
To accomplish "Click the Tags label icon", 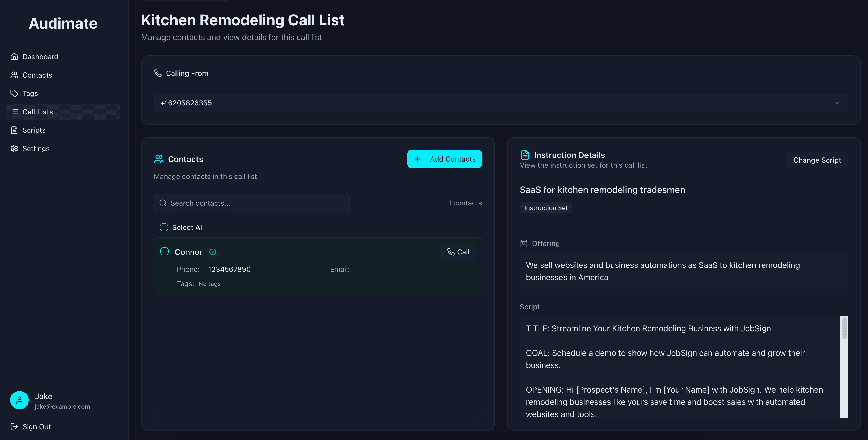I will pyautogui.click(x=14, y=93).
